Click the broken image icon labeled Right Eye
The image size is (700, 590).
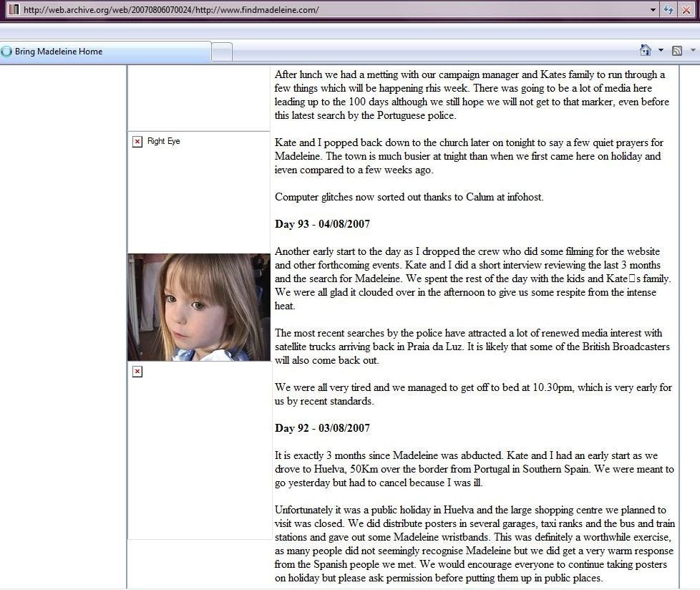(137, 142)
